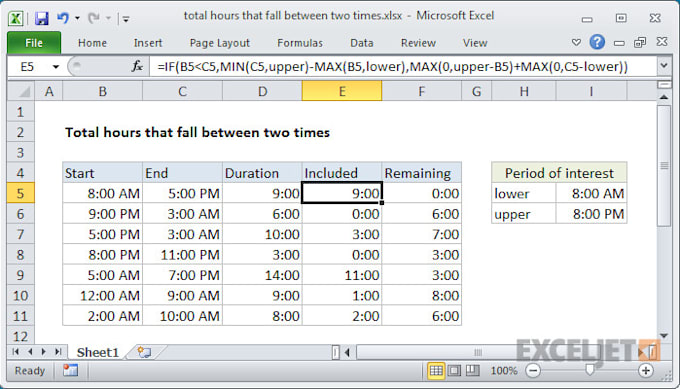
Task: Select the 14:00 duration cell
Action: tap(262, 275)
